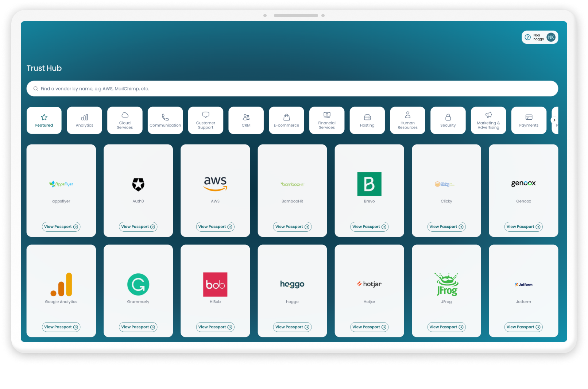The width and height of the screenshot is (588, 389).
Task: Select the Featured category tab
Action: (x=44, y=120)
